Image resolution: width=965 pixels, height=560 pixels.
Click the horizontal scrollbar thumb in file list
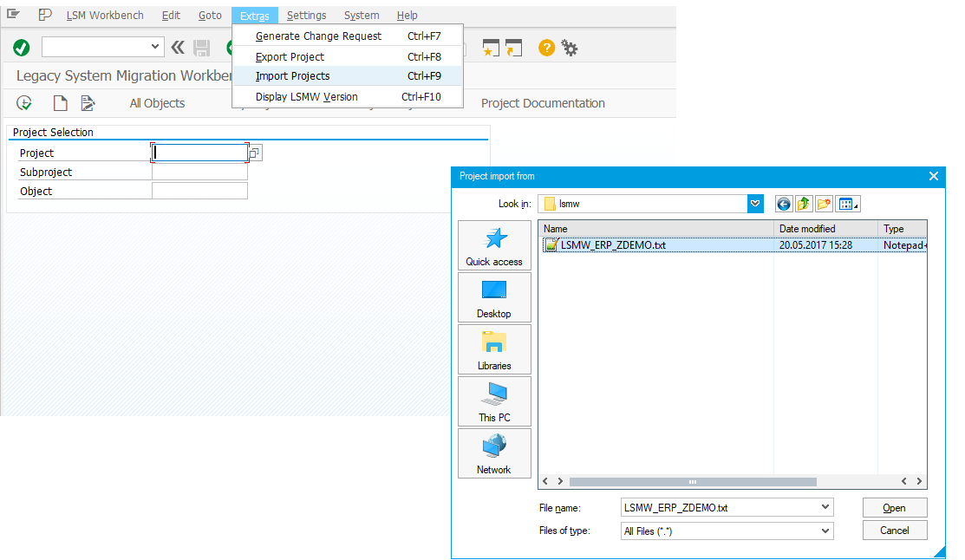693,482
